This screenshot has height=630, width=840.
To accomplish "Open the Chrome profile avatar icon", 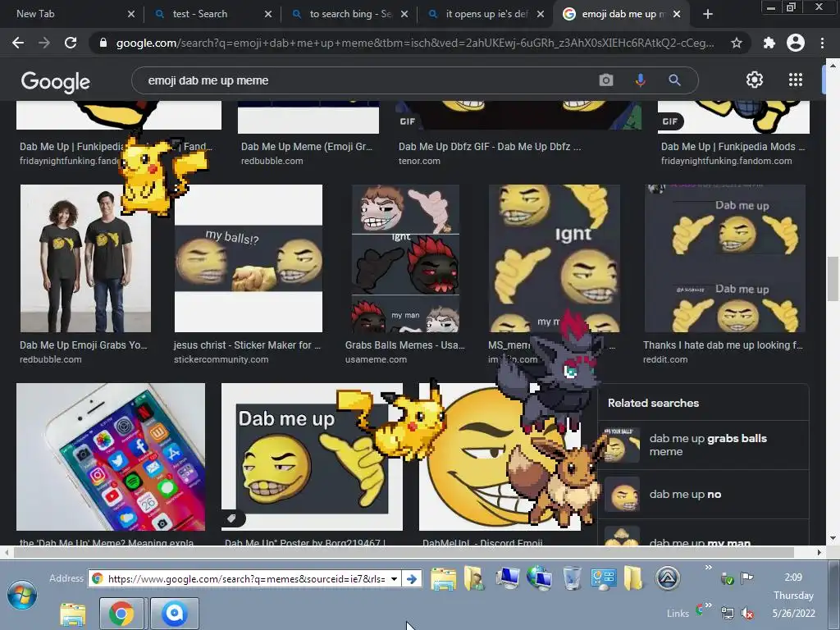I will point(796,43).
